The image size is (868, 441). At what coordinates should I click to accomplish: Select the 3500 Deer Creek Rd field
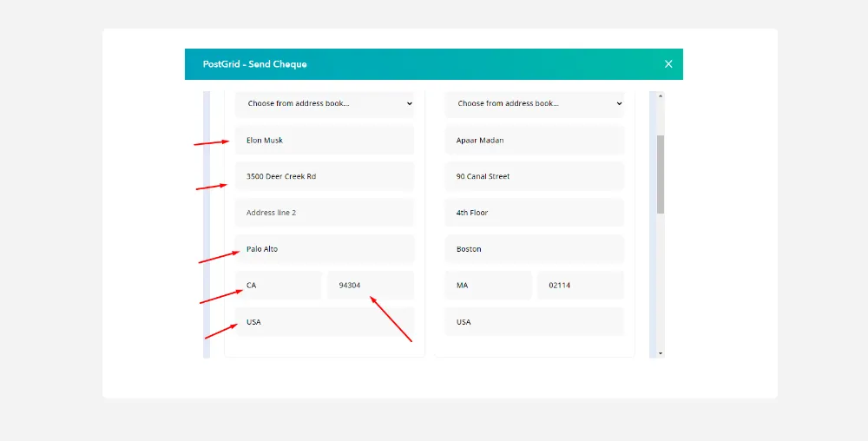pos(325,176)
